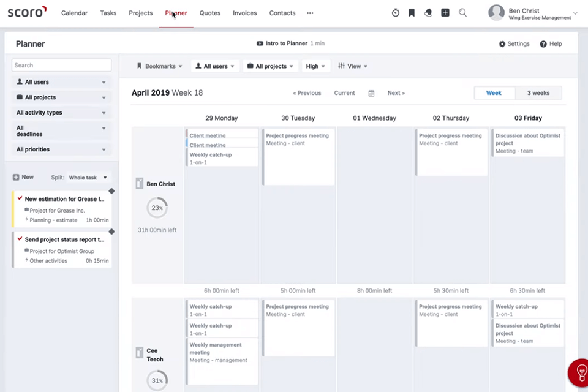This screenshot has height=392, width=588.
Task: Open the calendar date picker icon
Action: tap(371, 93)
